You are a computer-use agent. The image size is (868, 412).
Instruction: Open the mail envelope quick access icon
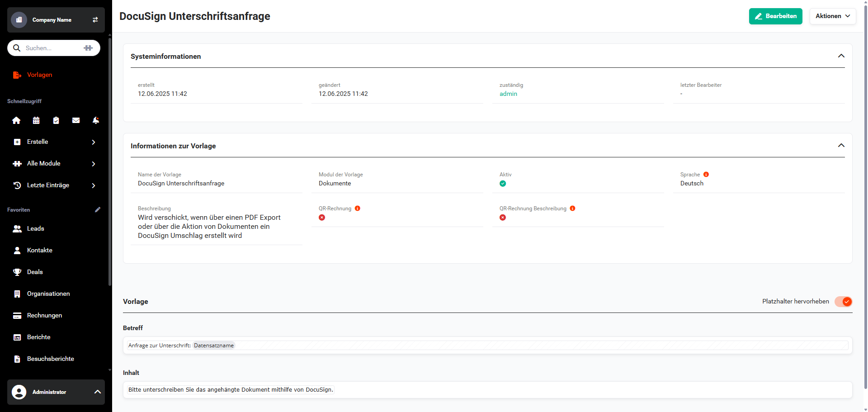point(76,120)
